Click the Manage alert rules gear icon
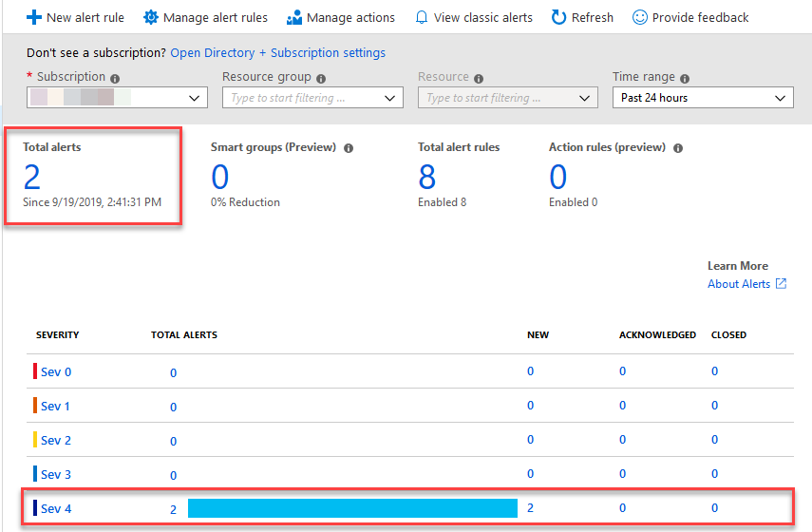The height and width of the screenshot is (532, 812). point(150,17)
